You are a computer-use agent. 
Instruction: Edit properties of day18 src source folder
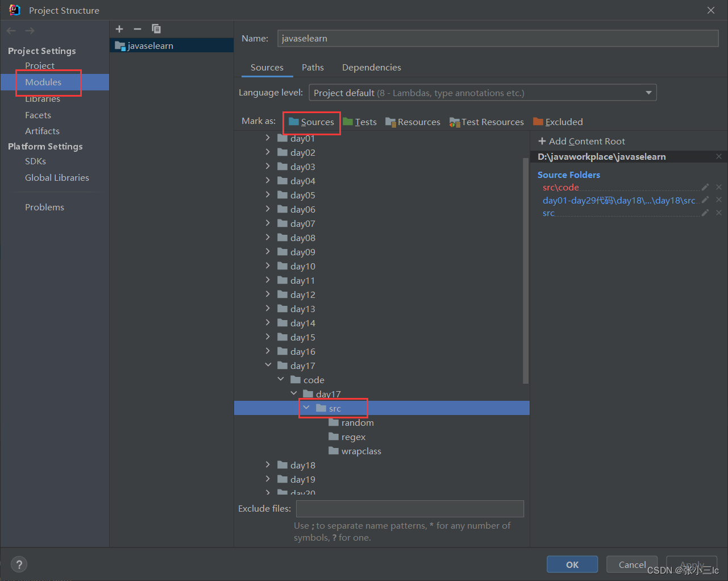pos(705,200)
